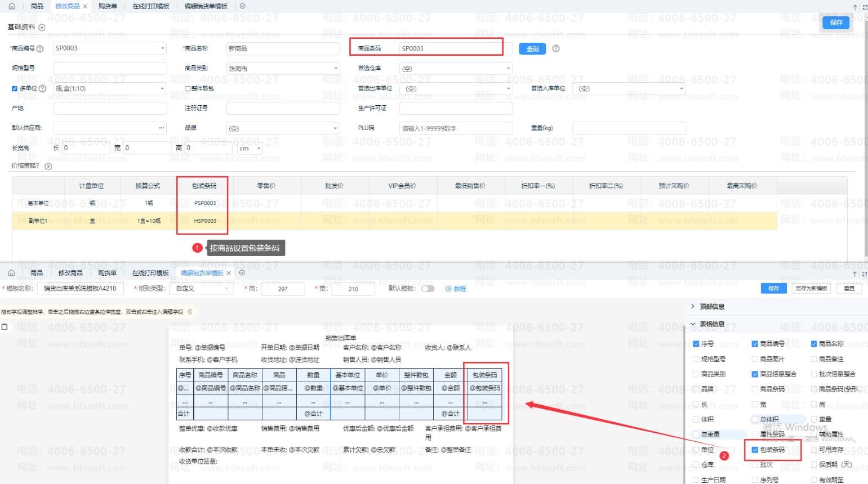Click the 基础资料 section collapse icon
Screen dimensions: 868x484
click(42, 28)
